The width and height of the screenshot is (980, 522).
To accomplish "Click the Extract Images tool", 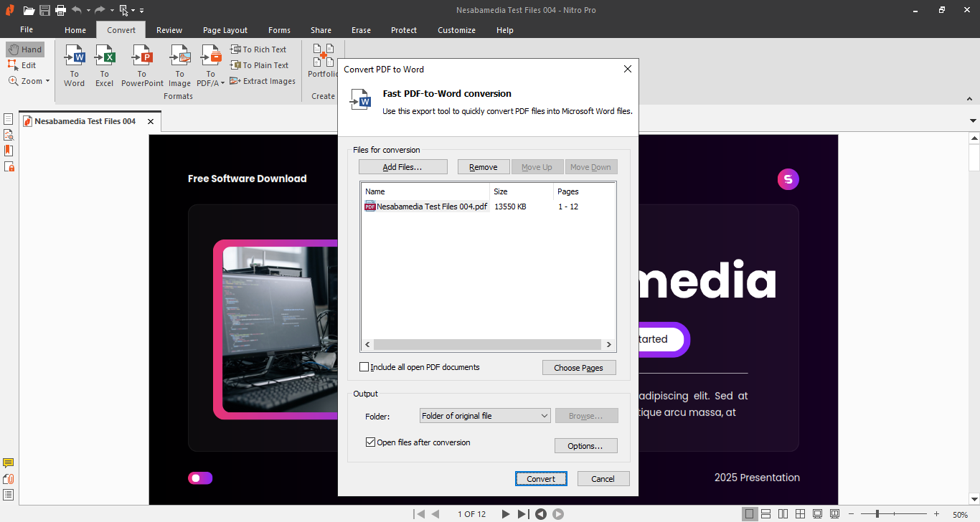I will click(263, 81).
